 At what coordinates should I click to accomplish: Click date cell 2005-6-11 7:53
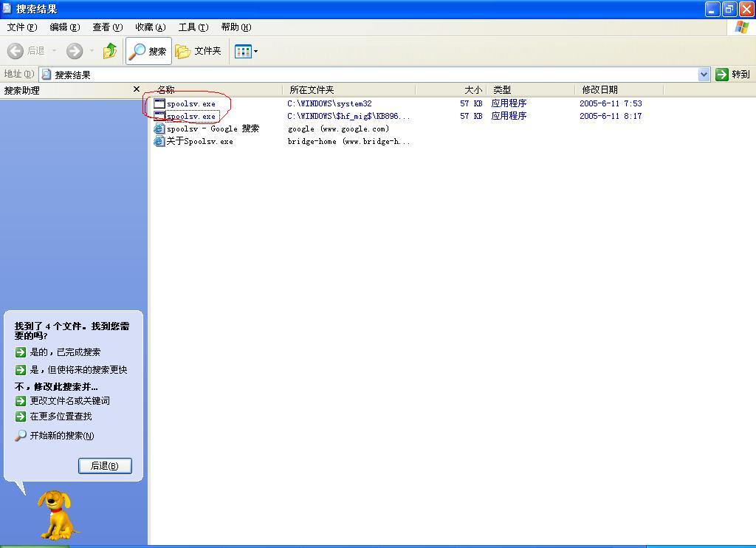611,103
